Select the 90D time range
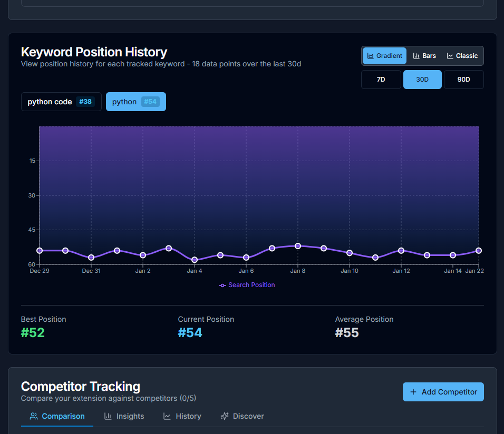The image size is (504, 434). pyautogui.click(x=463, y=80)
